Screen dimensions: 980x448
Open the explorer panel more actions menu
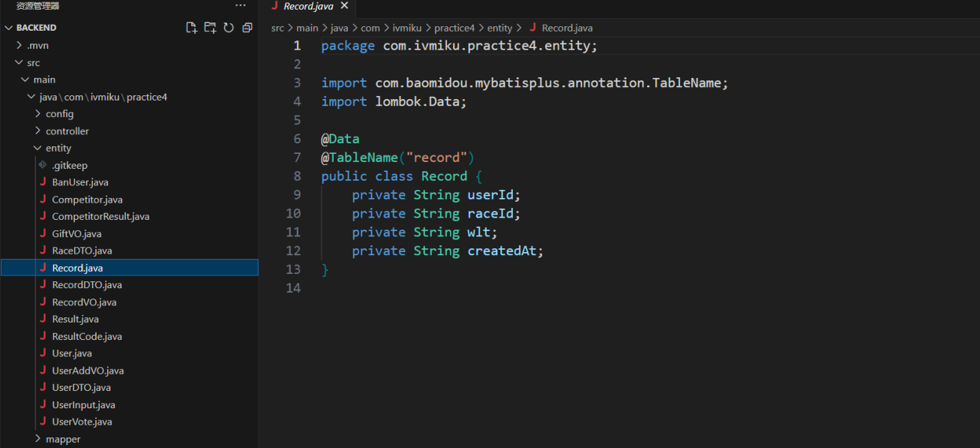(240, 6)
